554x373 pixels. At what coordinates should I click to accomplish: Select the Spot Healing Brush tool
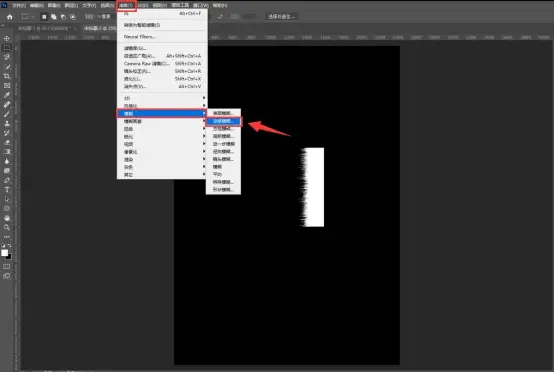click(7, 105)
